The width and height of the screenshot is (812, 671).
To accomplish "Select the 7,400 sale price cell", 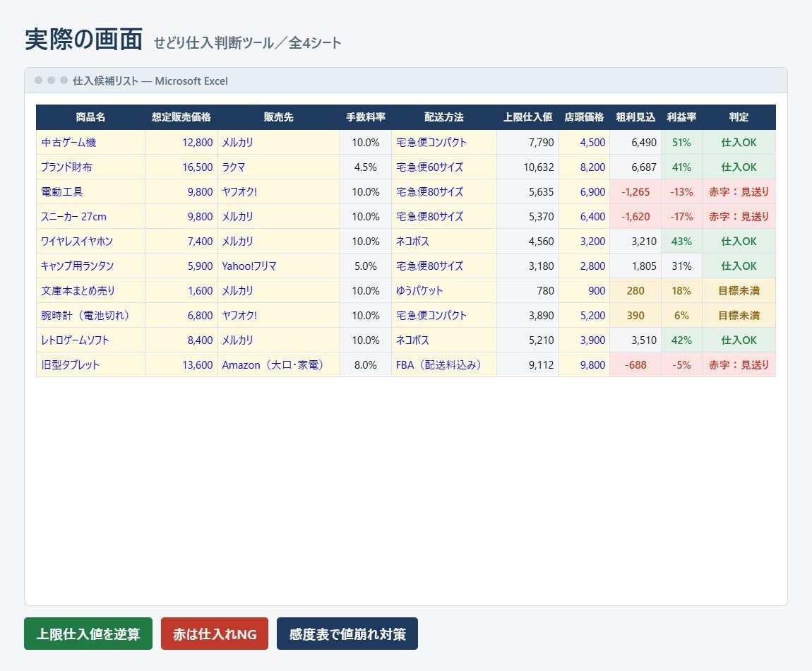I will point(181,241).
